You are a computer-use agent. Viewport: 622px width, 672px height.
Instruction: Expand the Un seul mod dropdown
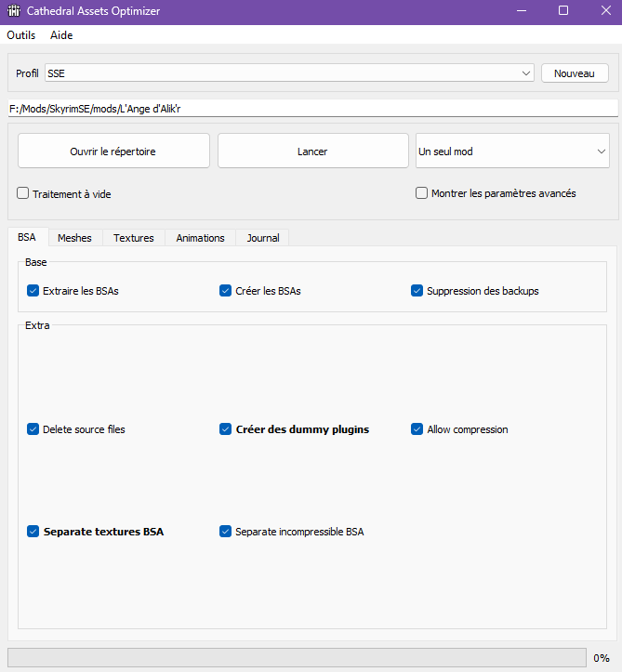pos(512,151)
